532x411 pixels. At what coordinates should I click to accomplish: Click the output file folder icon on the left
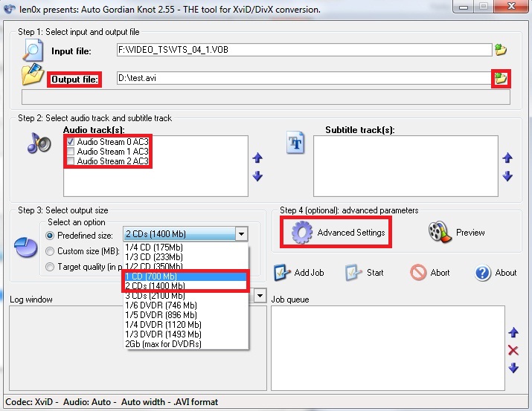tap(33, 74)
